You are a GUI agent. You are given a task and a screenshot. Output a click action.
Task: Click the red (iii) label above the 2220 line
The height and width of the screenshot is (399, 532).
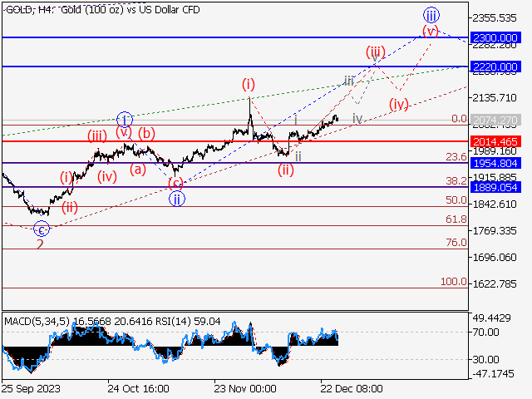[376, 52]
